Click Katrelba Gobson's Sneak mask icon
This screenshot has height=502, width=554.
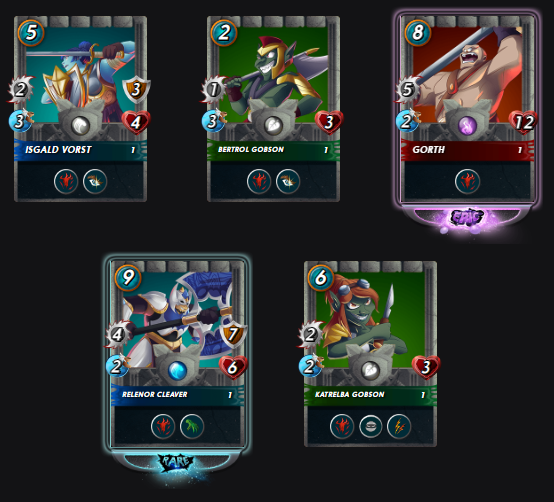[x=371, y=426]
